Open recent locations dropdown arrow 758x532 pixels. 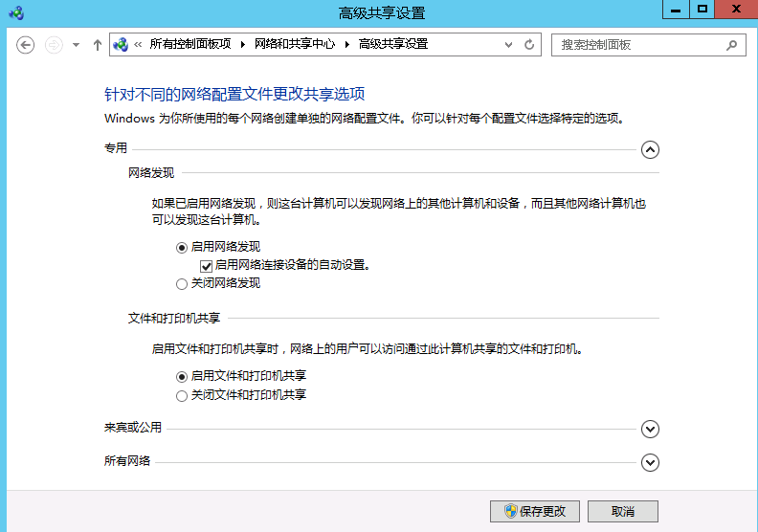76,45
